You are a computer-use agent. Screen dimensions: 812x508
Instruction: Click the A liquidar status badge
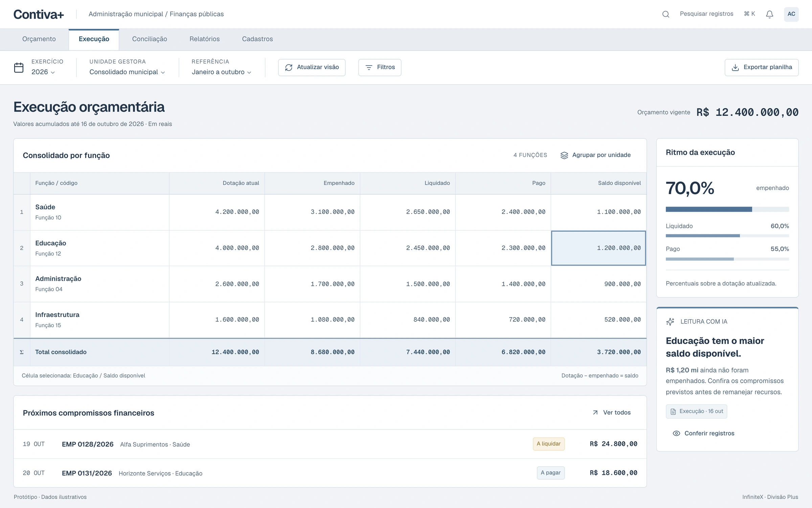point(548,444)
